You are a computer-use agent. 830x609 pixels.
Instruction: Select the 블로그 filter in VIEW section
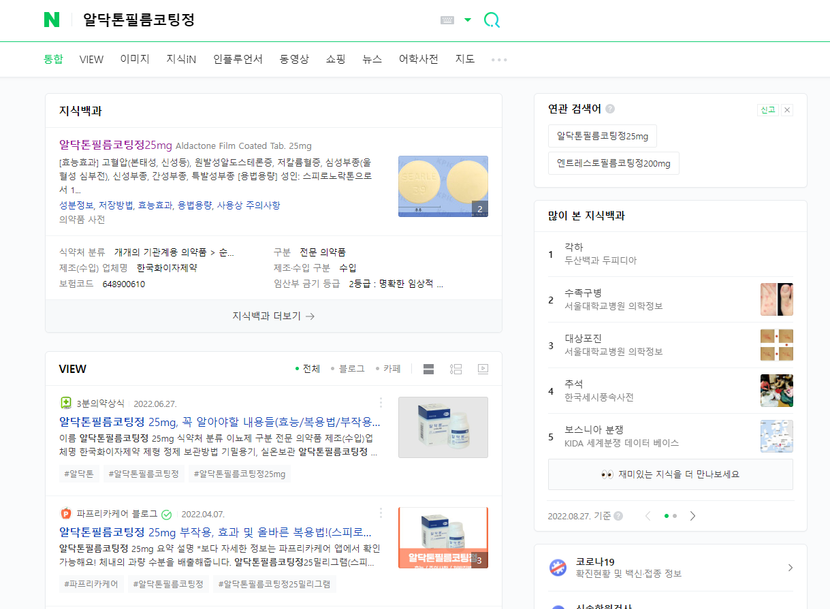350,369
